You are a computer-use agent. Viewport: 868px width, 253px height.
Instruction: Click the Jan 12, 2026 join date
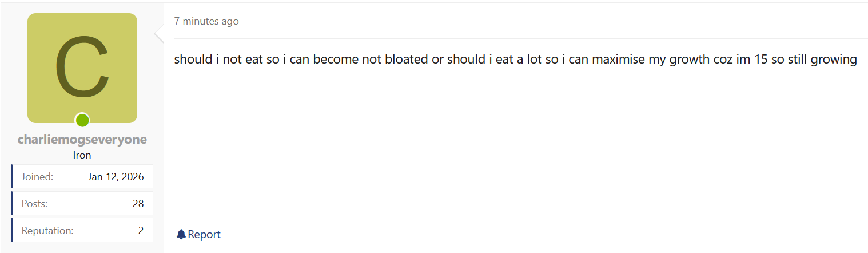point(116,177)
